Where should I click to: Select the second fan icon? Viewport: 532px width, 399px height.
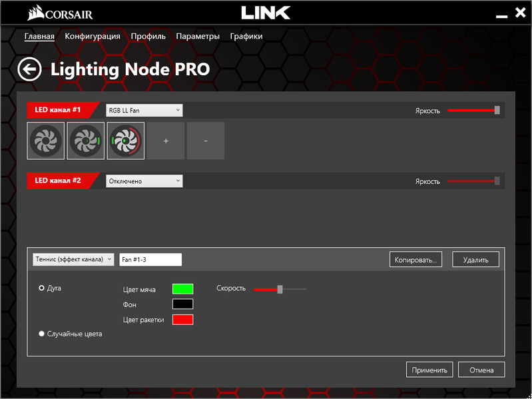click(x=86, y=141)
